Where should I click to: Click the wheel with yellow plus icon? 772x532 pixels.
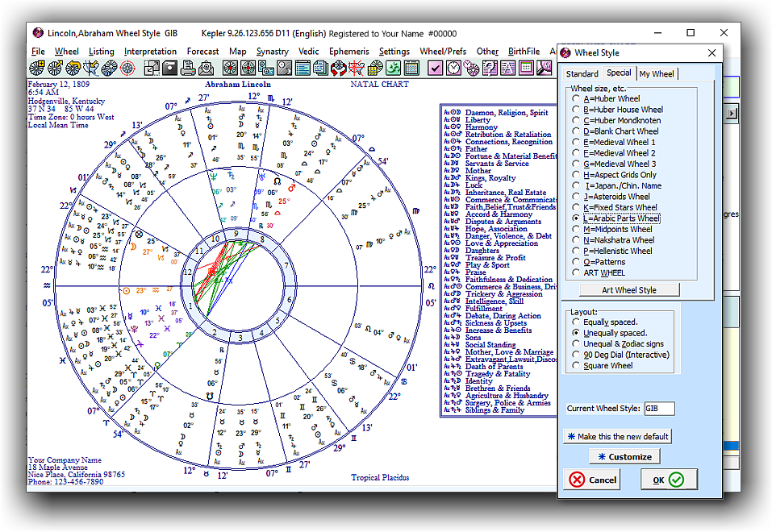36,69
